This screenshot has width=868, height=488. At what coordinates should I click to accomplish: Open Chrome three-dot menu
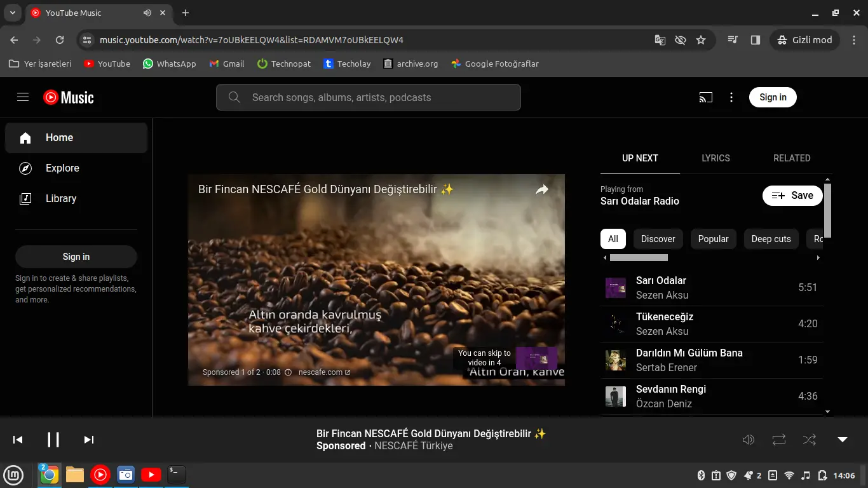pyautogui.click(x=853, y=40)
